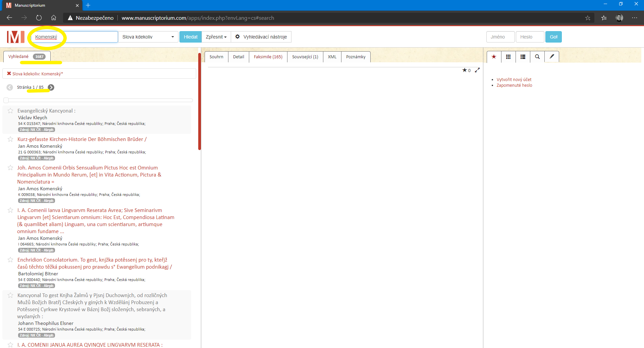Screen dimensions: 644x348
Task: Switch to list view icon
Action: [523, 57]
